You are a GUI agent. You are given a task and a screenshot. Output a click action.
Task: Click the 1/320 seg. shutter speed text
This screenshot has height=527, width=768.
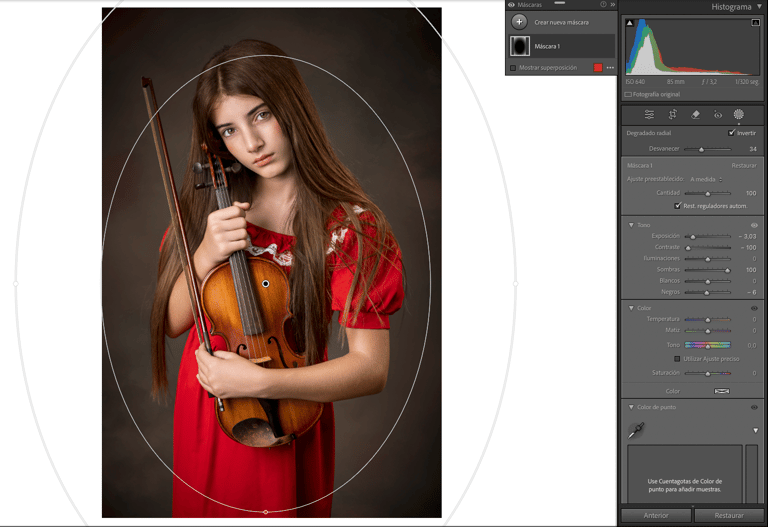[x=747, y=82]
